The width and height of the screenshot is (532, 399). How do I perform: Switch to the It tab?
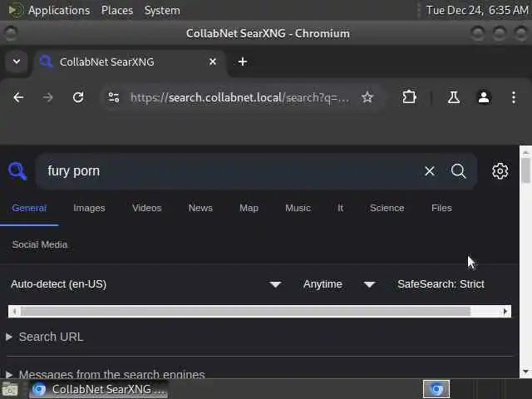(x=340, y=208)
